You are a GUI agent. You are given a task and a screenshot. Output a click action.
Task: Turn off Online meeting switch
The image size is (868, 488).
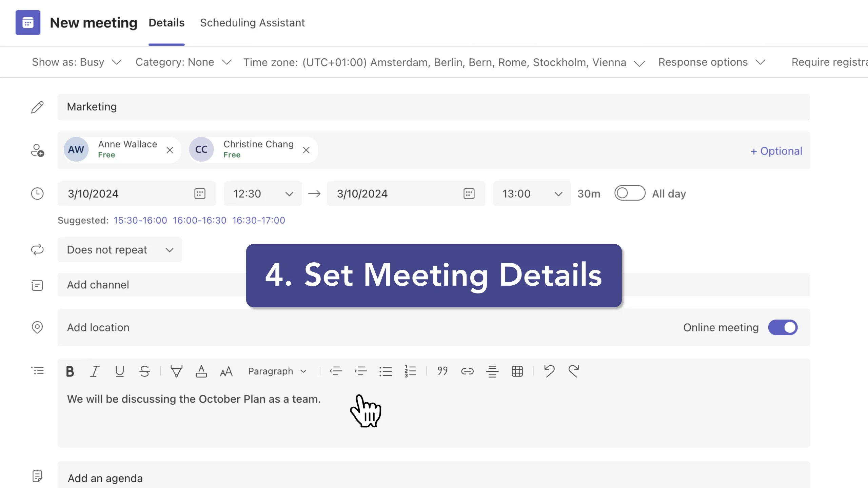coord(783,327)
